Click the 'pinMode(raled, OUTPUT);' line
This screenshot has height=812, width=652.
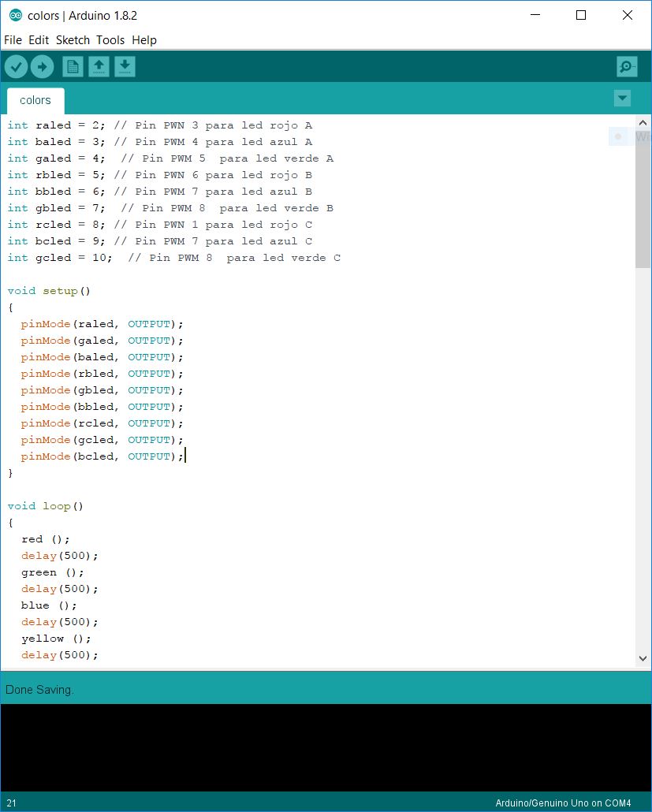[102, 324]
